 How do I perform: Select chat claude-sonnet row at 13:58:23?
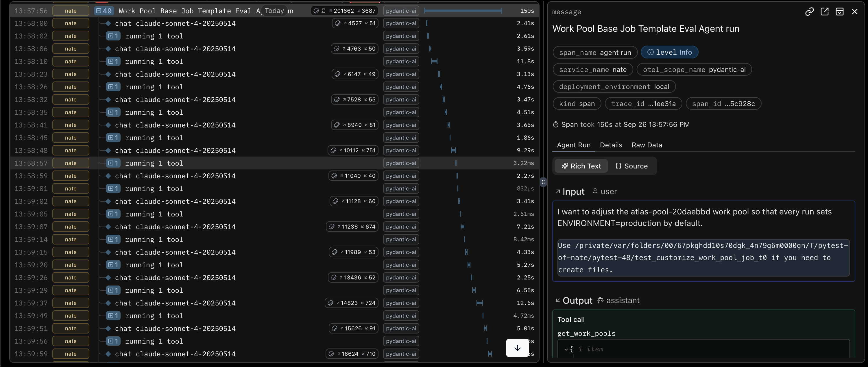point(274,74)
